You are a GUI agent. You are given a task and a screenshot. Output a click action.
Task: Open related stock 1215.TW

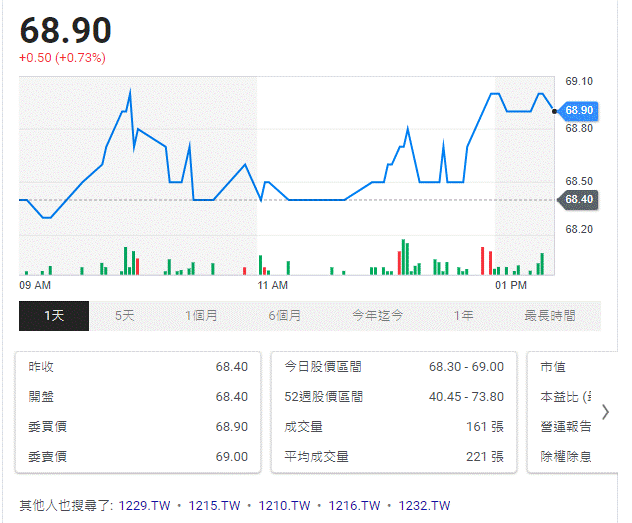pyautogui.click(x=214, y=505)
